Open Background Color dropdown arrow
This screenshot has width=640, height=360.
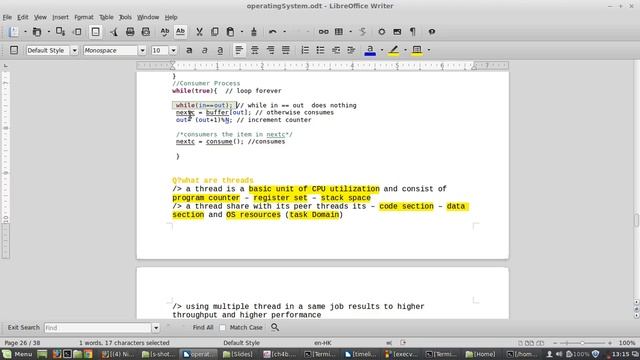point(429,50)
